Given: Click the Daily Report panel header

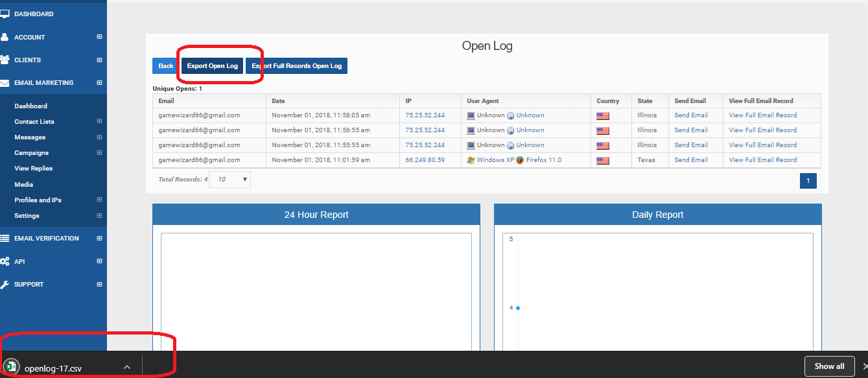Looking at the screenshot, I should tap(658, 215).
